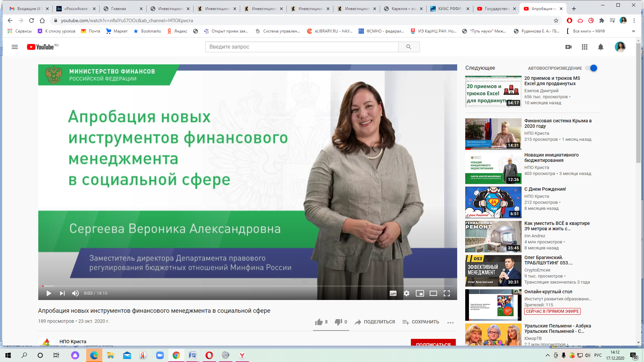
Task: Focus the YouTube search field
Action: (x=302, y=47)
